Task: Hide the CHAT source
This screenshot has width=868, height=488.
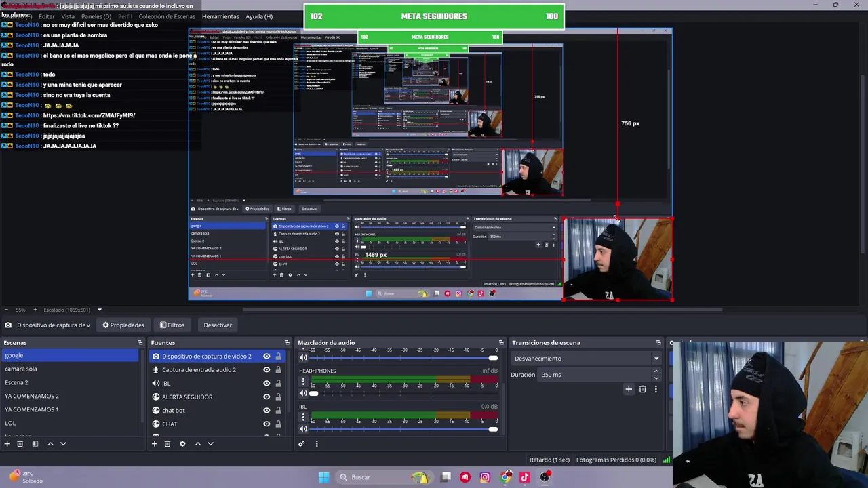Action: 267,424
